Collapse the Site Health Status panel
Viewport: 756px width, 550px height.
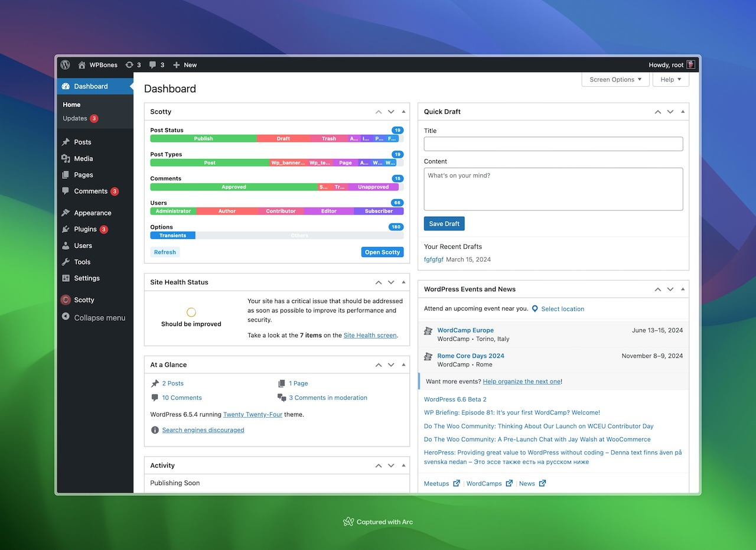pos(403,282)
